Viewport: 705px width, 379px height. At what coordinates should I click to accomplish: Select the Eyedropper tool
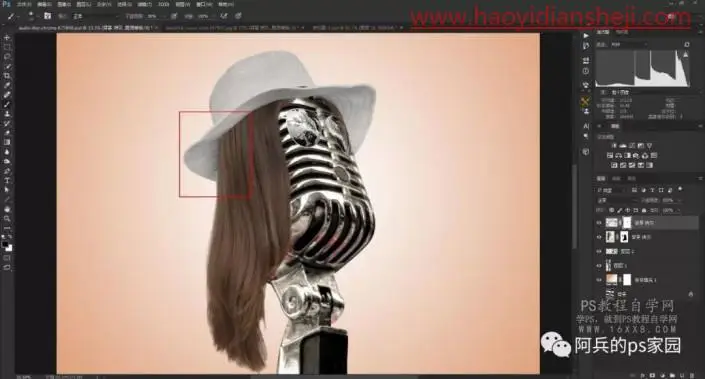[7, 85]
